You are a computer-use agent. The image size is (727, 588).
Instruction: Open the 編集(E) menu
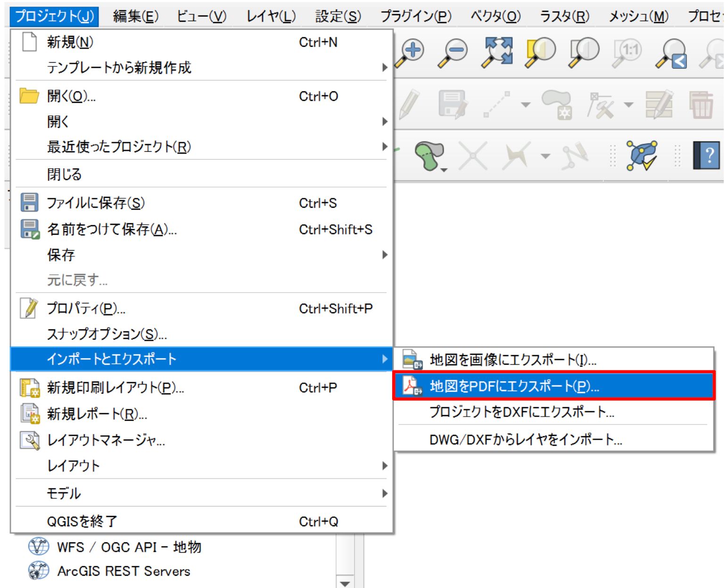coord(136,16)
